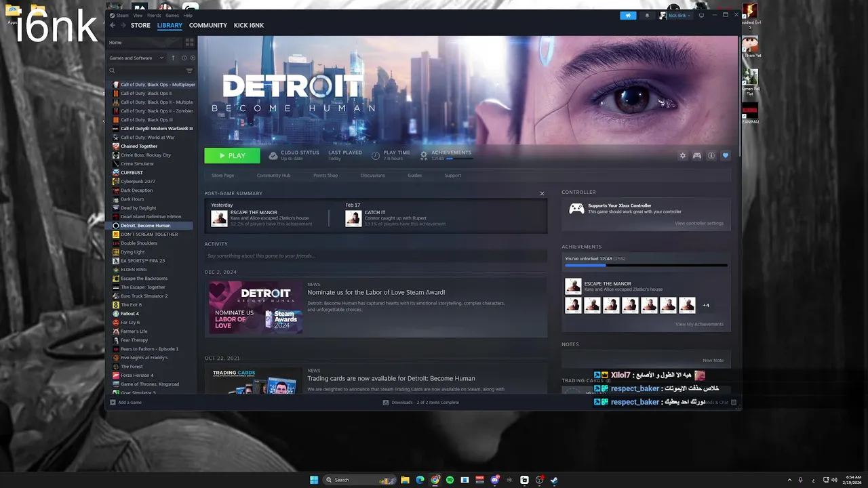Viewport: 868px width, 488px height.
Task: Open Discord from the taskbar
Action: [495, 480]
